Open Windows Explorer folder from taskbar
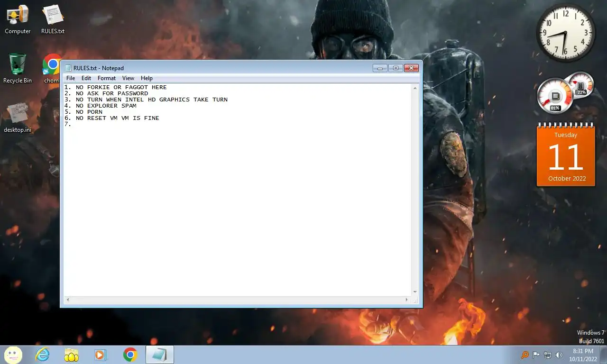607x364 pixels. [x=72, y=355]
